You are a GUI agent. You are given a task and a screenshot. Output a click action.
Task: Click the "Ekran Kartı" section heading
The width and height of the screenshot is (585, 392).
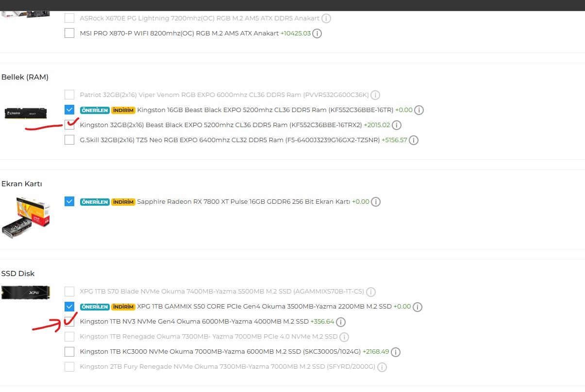point(21,184)
